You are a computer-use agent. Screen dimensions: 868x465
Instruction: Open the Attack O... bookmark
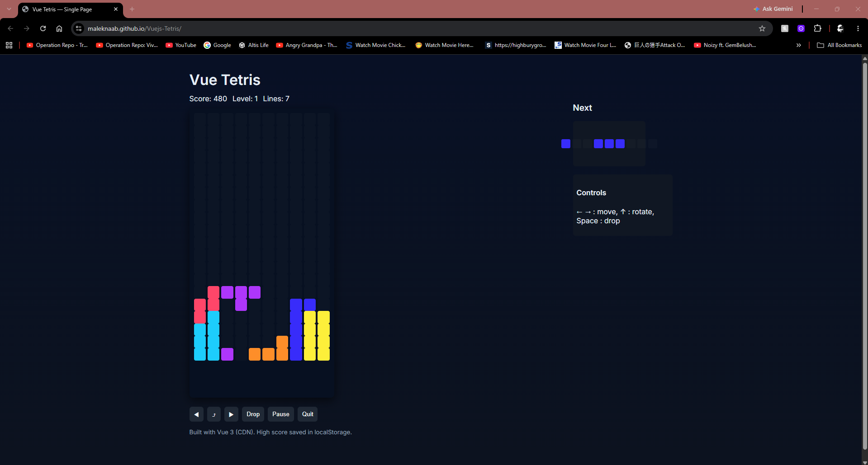pyautogui.click(x=655, y=45)
